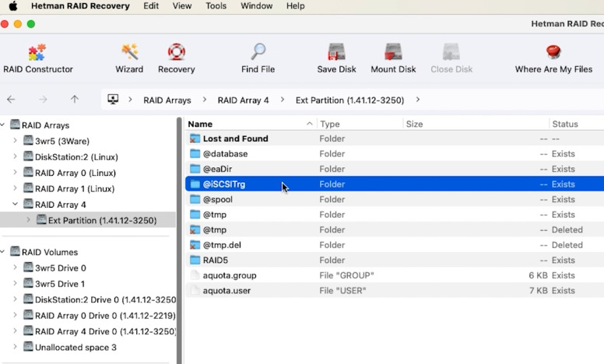Click the RAID5 folder icon
The height and width of the screenshot is (364, 604).
coord(195,260)
